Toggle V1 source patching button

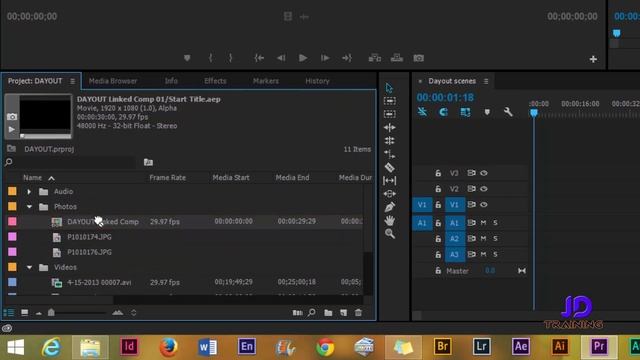click(x=422, y=204)
